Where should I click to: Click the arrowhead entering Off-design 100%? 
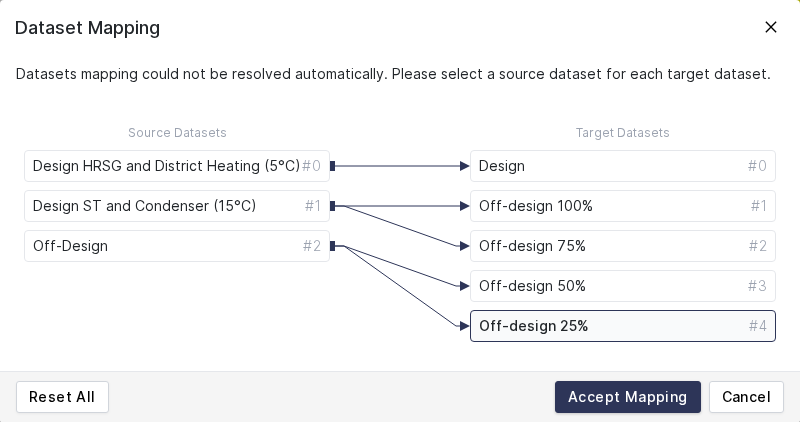464,206
